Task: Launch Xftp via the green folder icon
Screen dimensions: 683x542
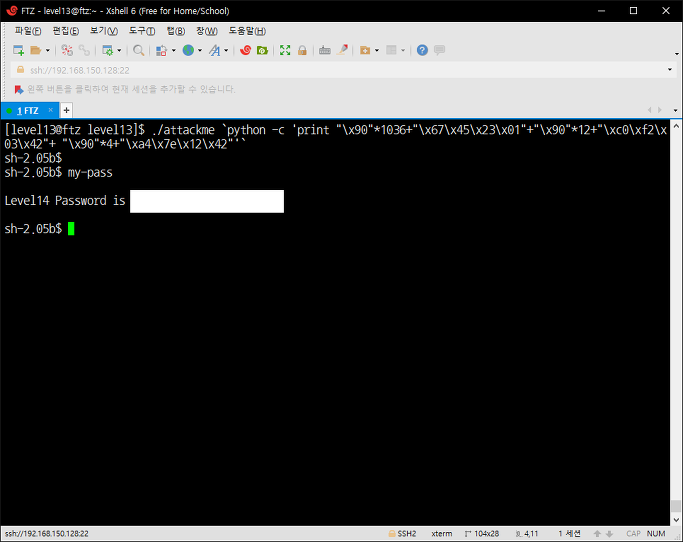Action: [x=262, y=51]
